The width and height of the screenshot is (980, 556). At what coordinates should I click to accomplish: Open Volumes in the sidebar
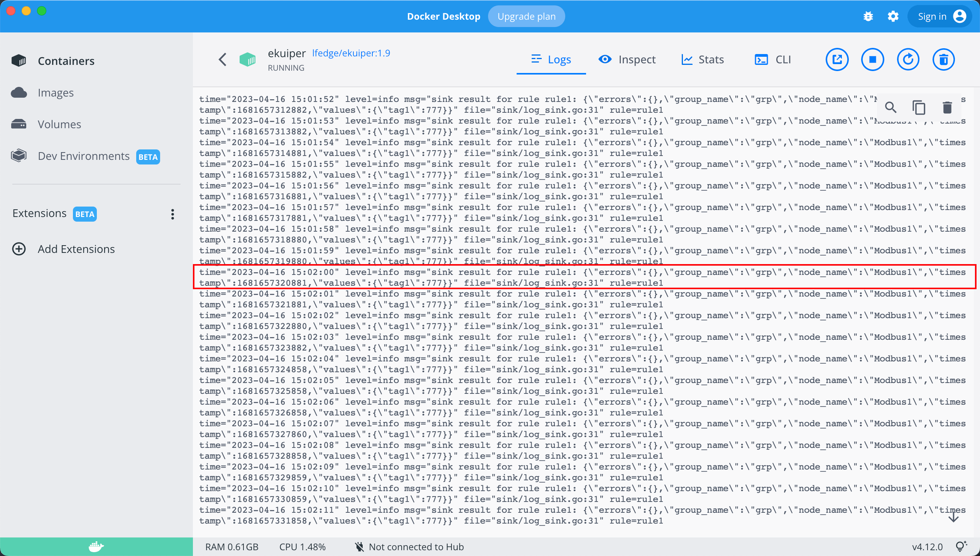59,124
